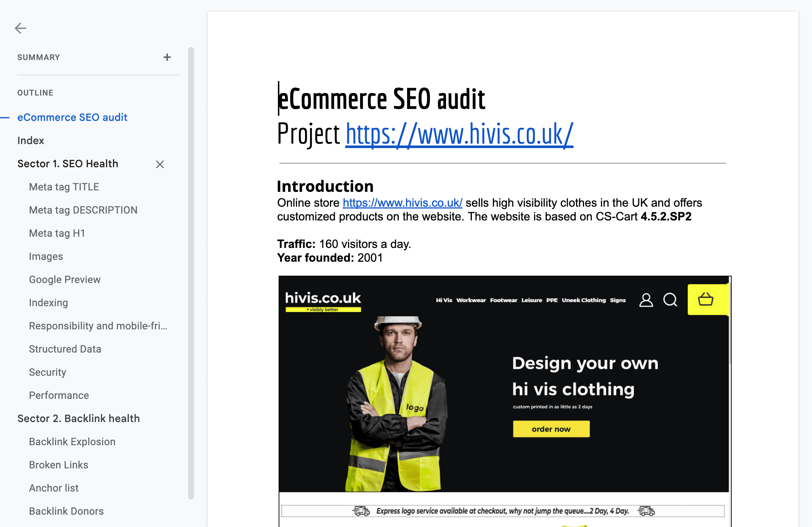
Task: Select the embedded hivis website screenshot
Action: pyautogui.click(x=505, y=401)
